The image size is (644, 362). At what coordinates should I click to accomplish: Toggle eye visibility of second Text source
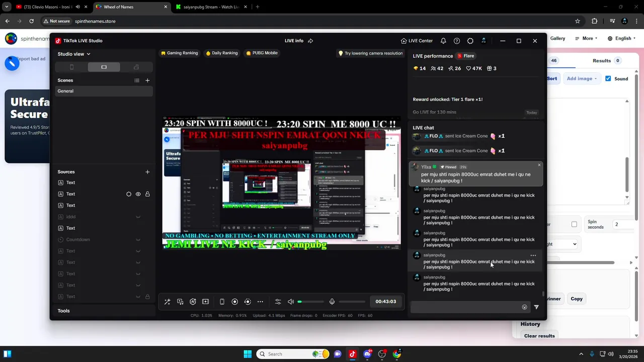click(138, 194)
